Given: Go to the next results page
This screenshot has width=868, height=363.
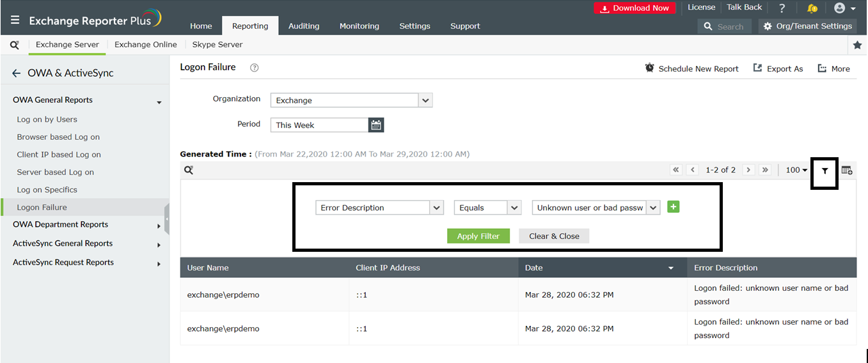Looking at the screenshot, I should click(748, 170).
